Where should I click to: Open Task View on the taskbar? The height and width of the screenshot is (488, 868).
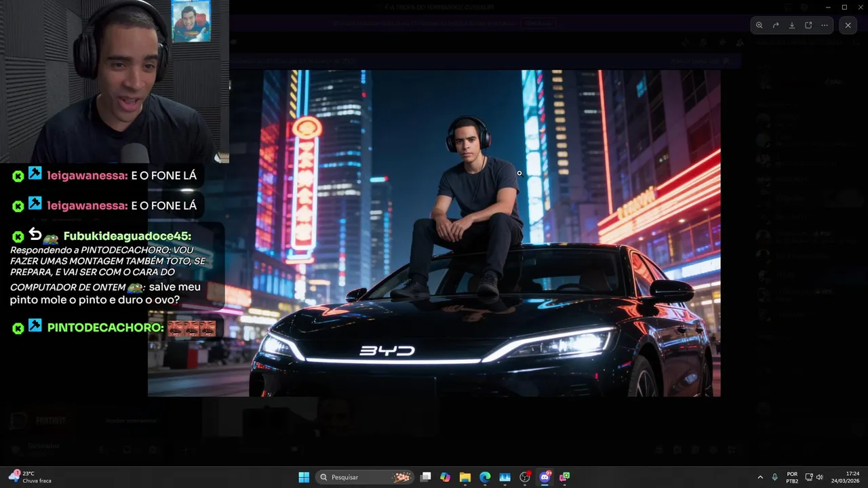coord(426,477)
